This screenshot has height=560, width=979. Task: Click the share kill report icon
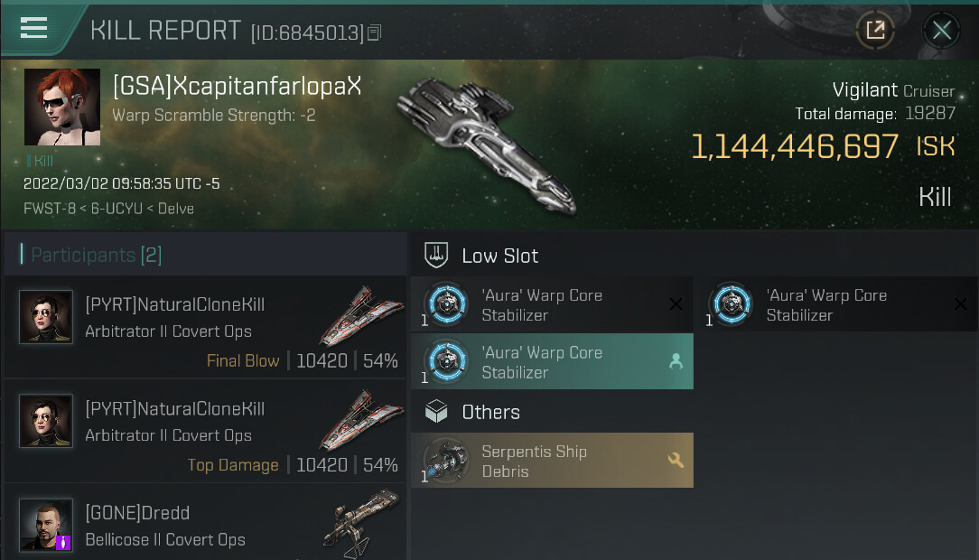875,31
